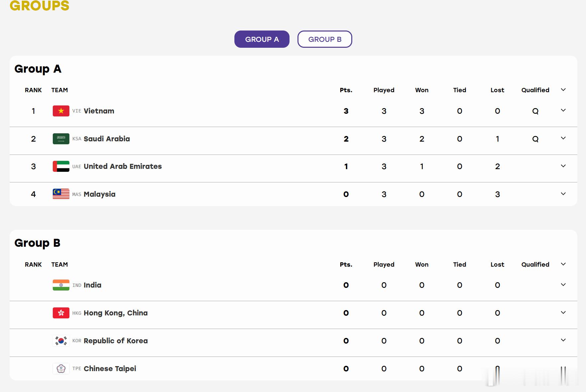
Task: Switch to the Group B tab
Action: 325,39
